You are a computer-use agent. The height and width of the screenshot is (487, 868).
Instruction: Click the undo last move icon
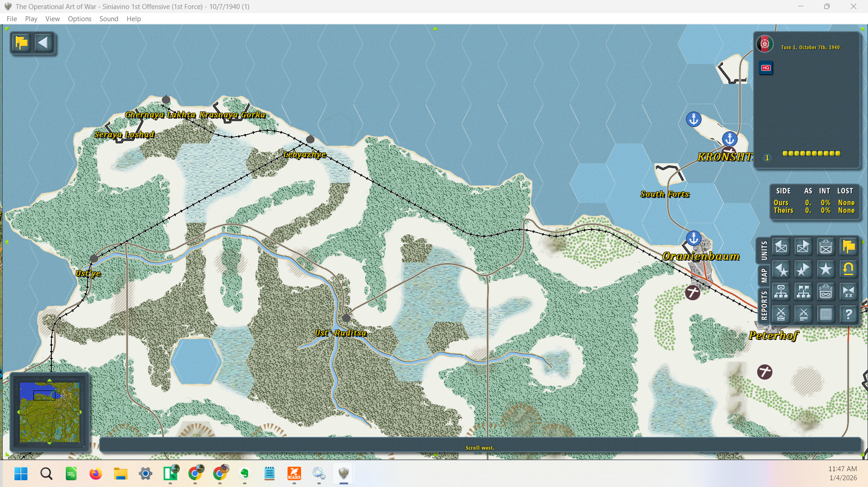pyautogui.click(x=849, y=269)
